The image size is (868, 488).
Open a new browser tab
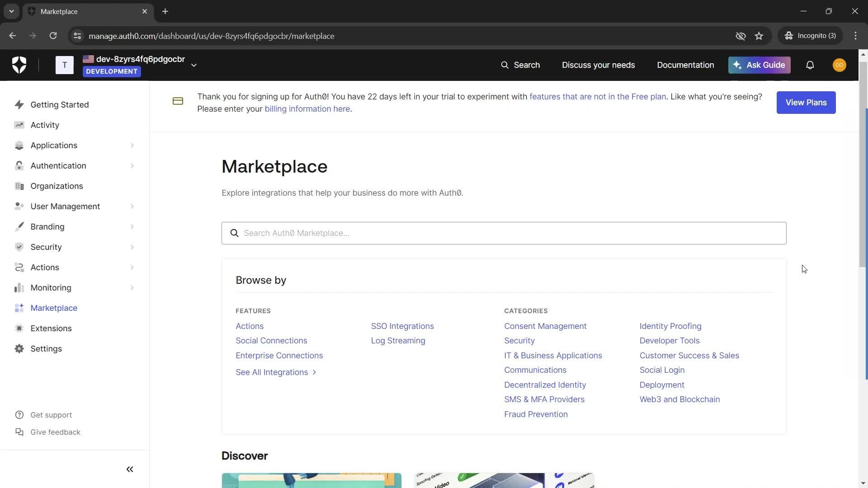[x=165, y=11]
